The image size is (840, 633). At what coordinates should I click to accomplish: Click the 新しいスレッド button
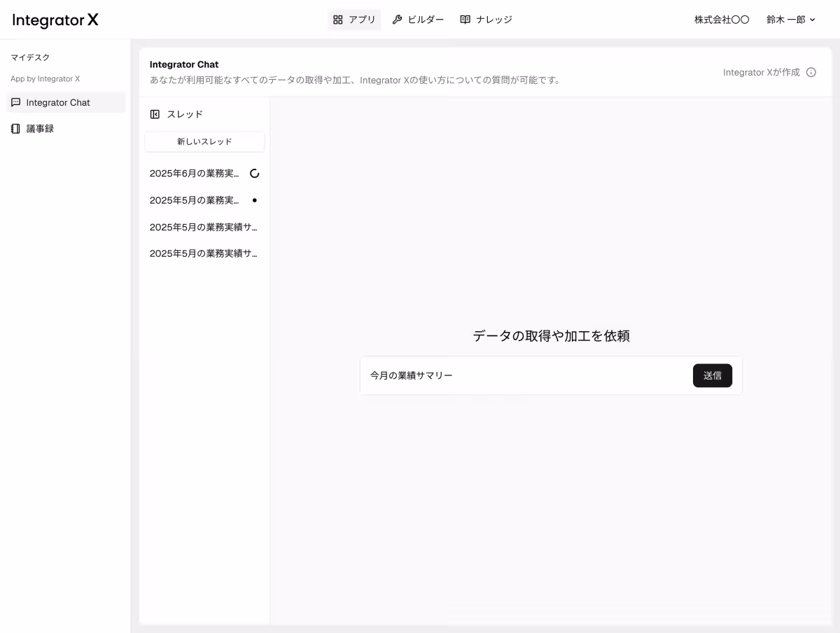tap(204, 141)
